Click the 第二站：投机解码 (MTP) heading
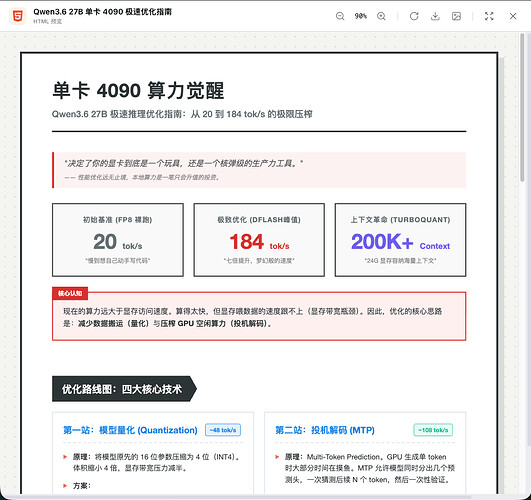 click(325, 430)
